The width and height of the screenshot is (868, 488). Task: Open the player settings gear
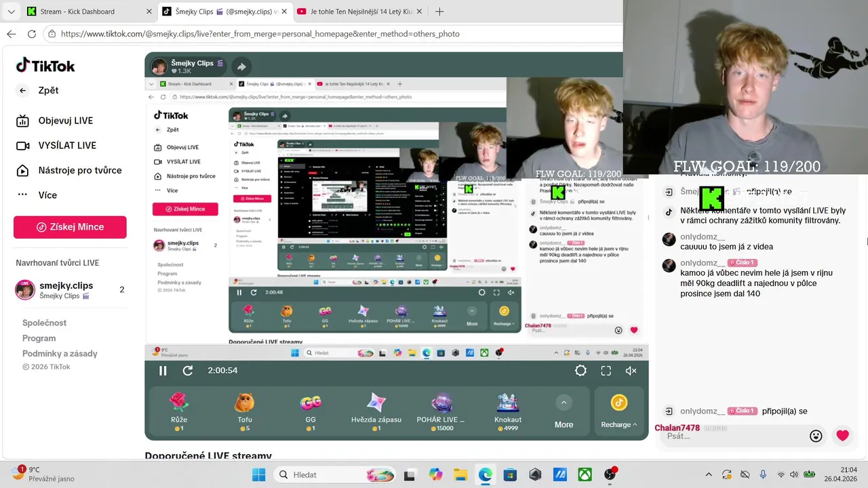point(580,371)
